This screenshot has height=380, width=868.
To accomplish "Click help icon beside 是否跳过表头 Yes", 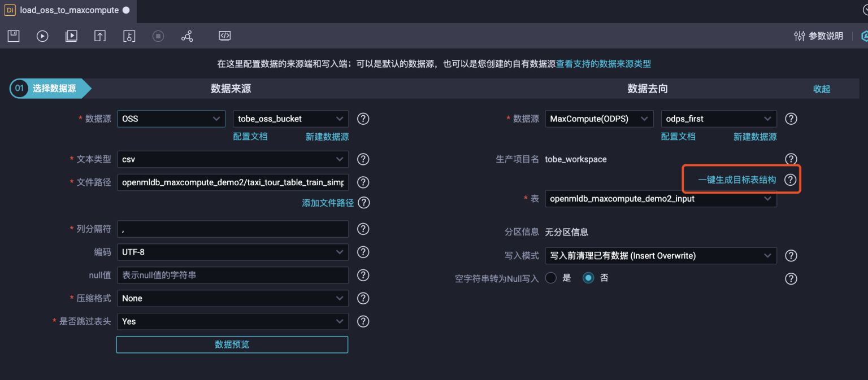I will pyautogui.click(x=364, y=321).
